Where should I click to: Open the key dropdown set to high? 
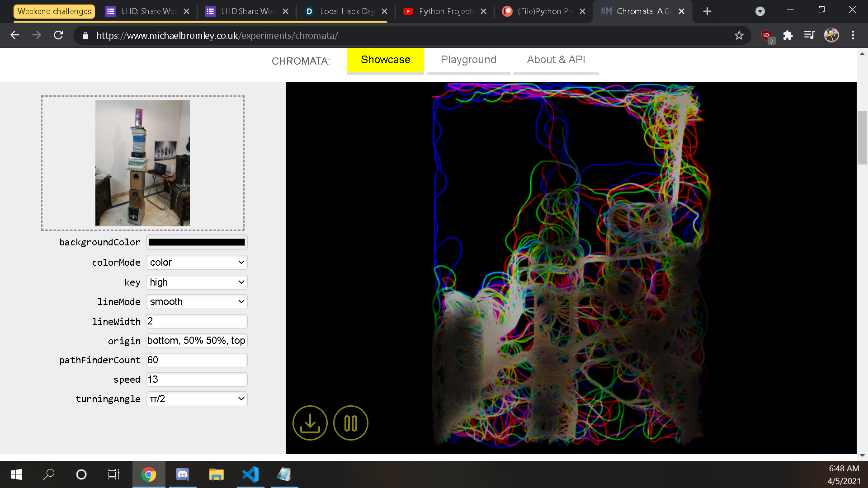pos(197,282)
